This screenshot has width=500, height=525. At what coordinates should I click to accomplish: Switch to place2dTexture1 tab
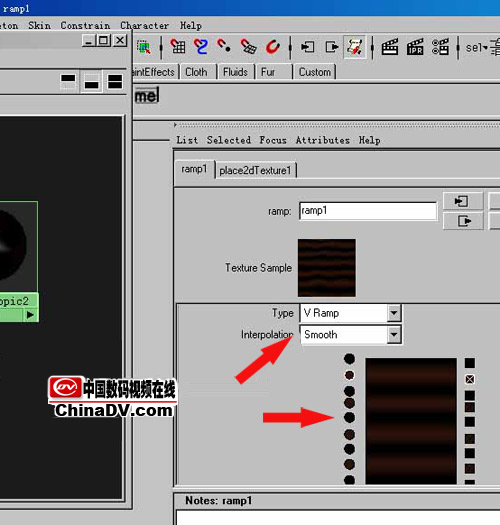tap(255, 170)
